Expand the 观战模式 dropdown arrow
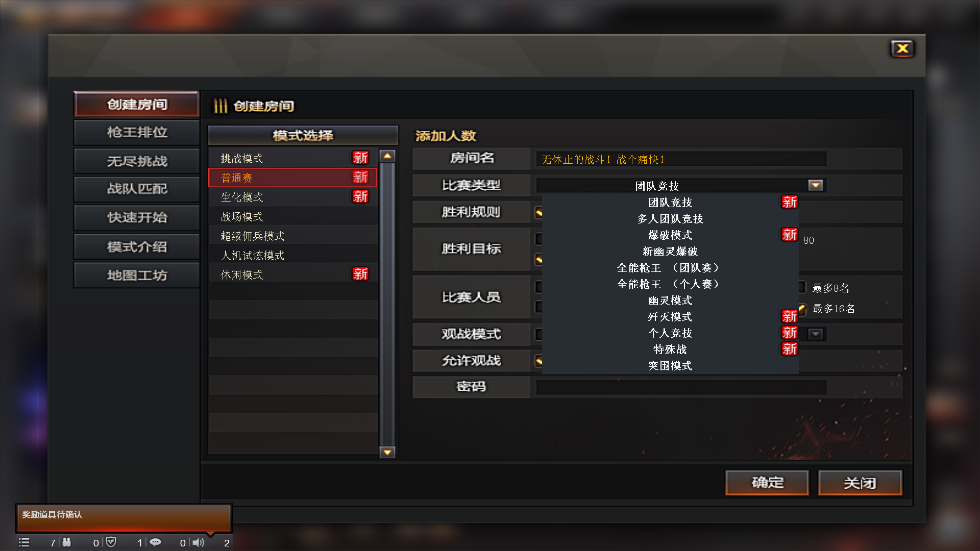 click(816, 334)
